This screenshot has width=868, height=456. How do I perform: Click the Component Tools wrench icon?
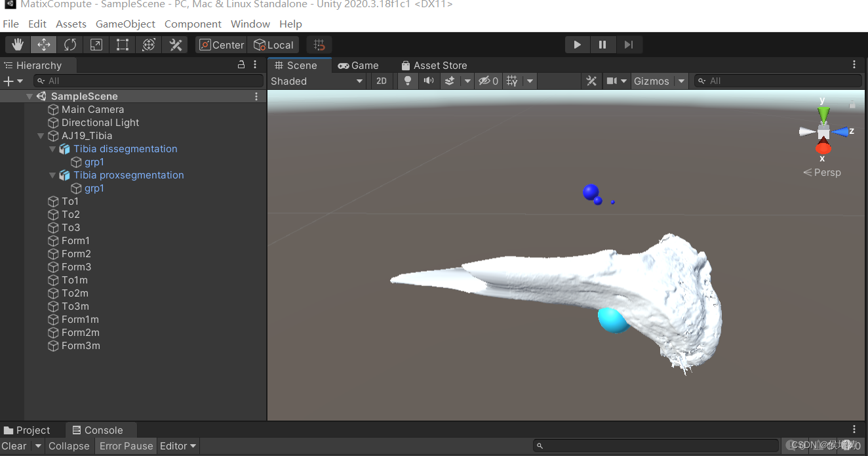tap(591, 81)
